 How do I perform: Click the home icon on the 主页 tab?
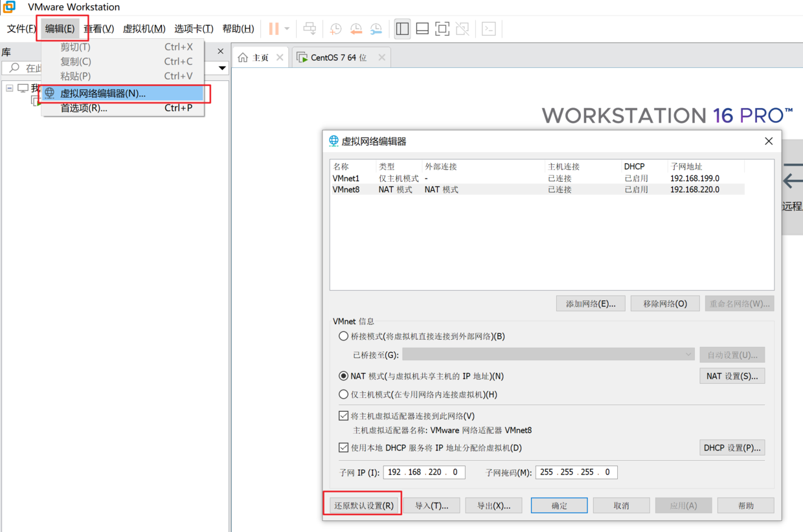click(243, 58)
